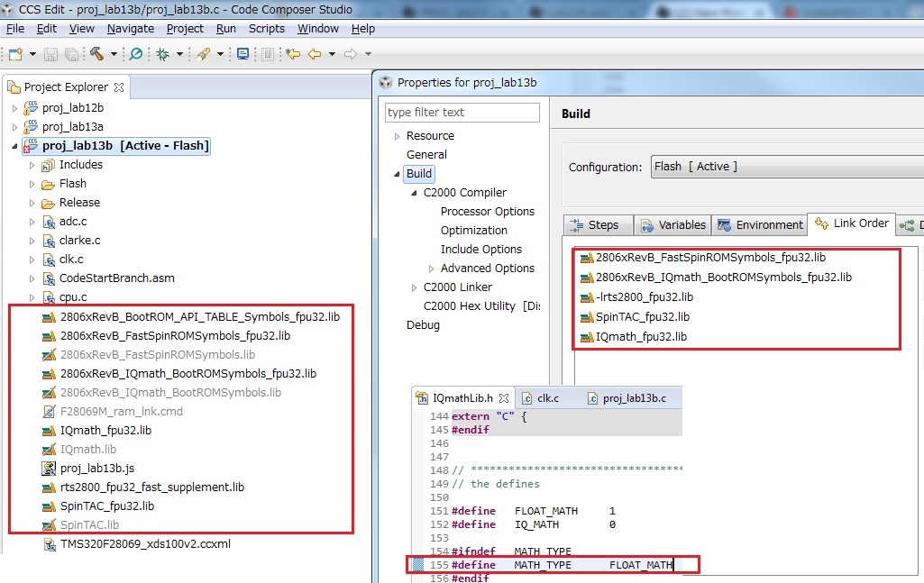Click the magnifier search toolbar icon

tap(136, 54)
